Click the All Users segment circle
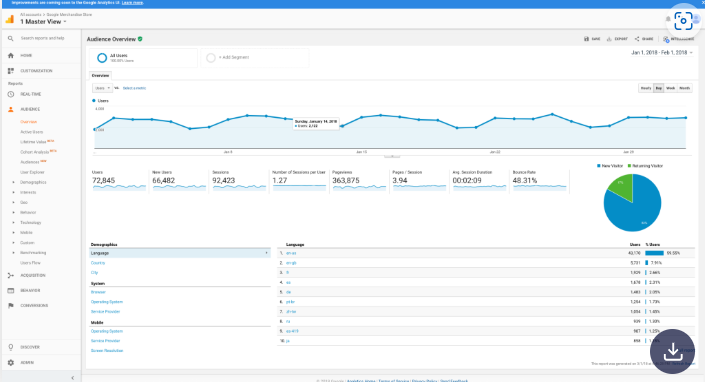Image resolution: width=705 pixels, height=382 pixels. pyautogui.click(x=102, y=58)
